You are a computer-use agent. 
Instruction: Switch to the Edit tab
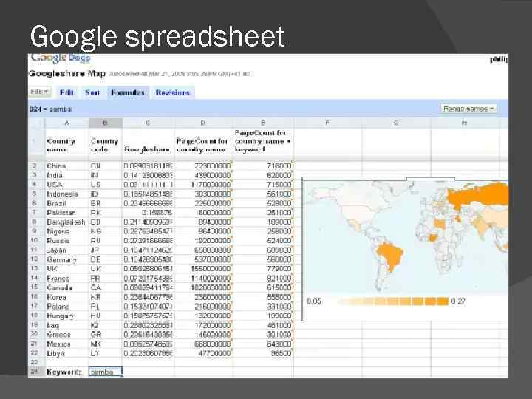[66, 92]
